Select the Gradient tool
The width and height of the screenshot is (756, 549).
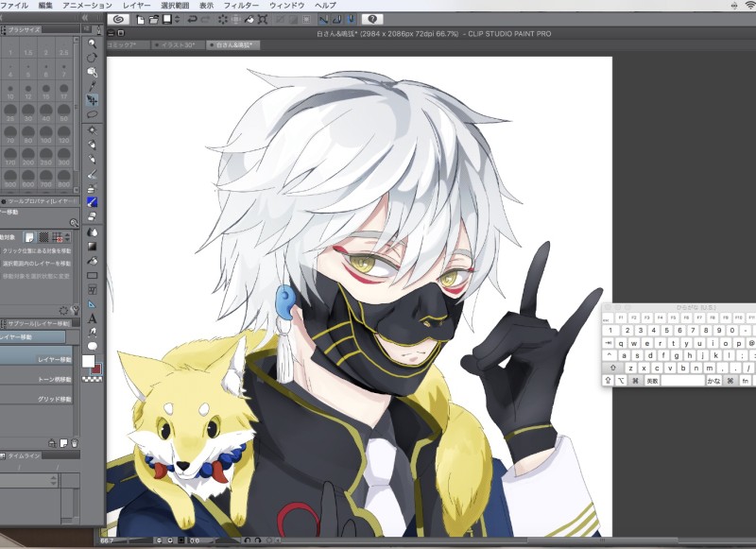(92, 247)
